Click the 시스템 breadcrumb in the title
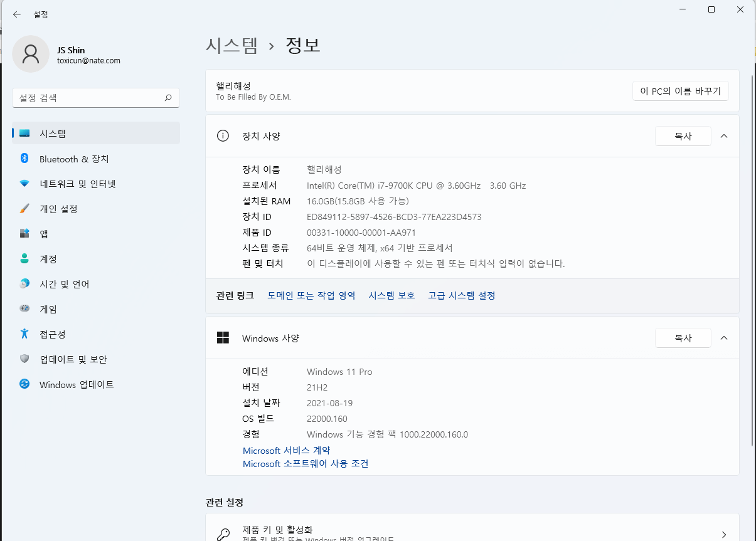756x541 pixels. (x=232, y=46)
